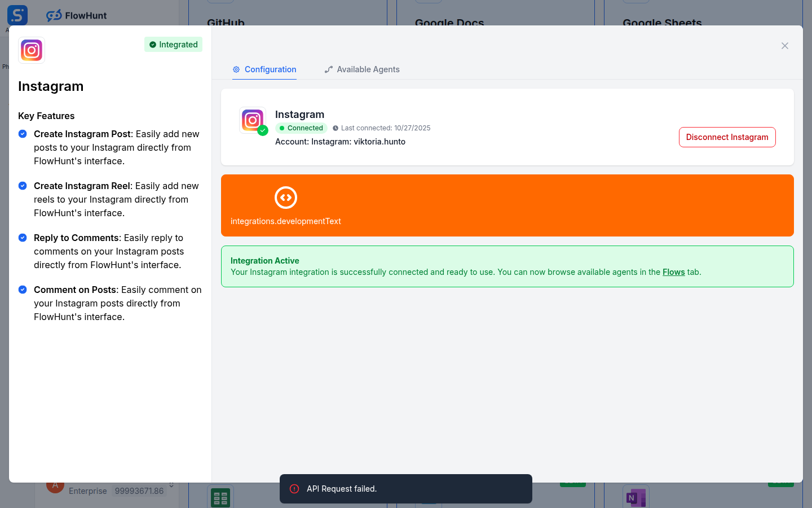The image size is (812, 508).
Task: Click the clock icon beside Last connected
Action: pyautogui.click(x=336, y=128)
